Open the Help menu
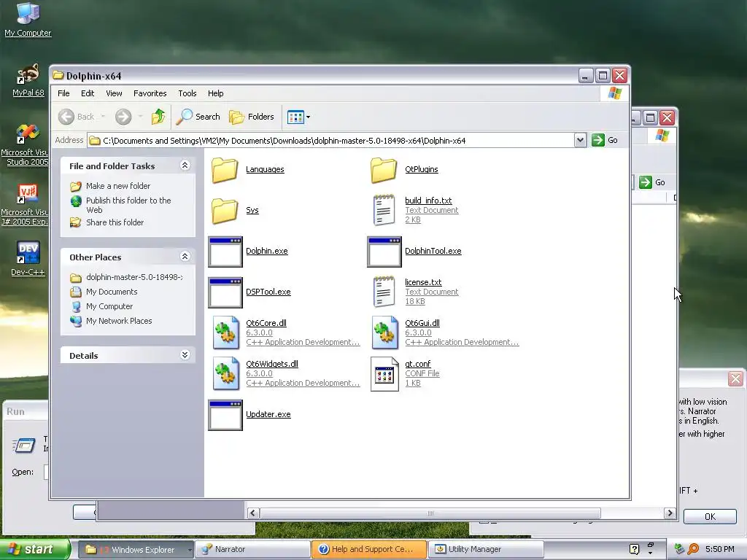Viewport: 747px width, 560px height. click(x=215, y=93)
